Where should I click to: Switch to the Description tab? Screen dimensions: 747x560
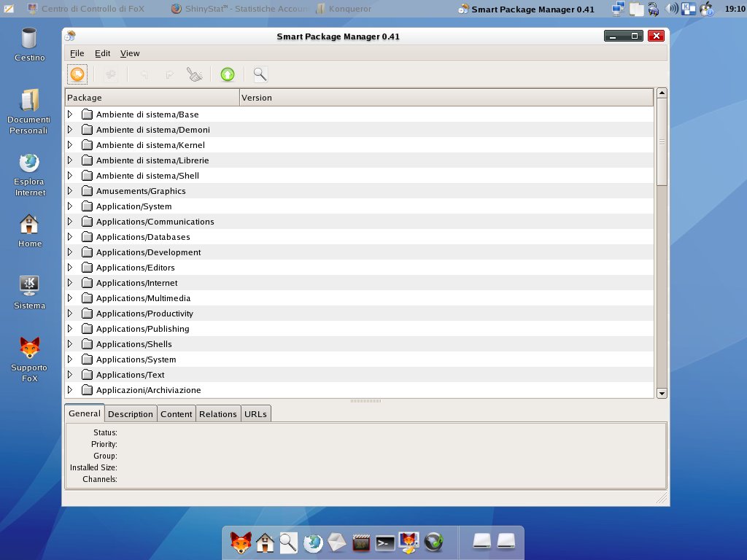pos(131,414)
